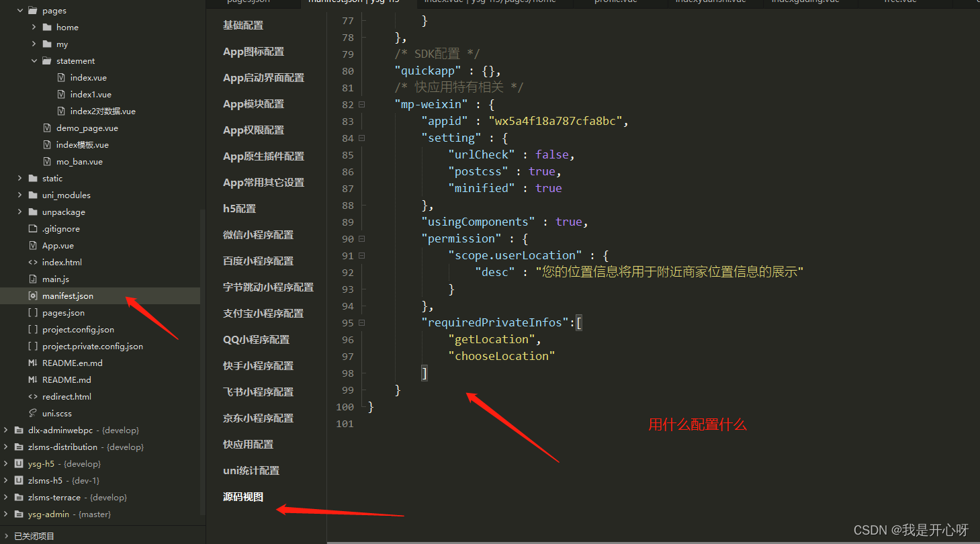Fold the mp-weixin block at line 82

click(x=362, y=105)
